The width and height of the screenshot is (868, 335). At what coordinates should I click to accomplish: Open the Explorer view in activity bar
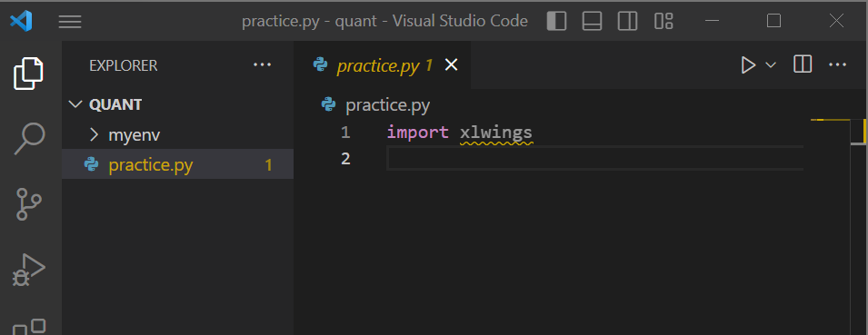pyautogui.click(x=28, y=73)
